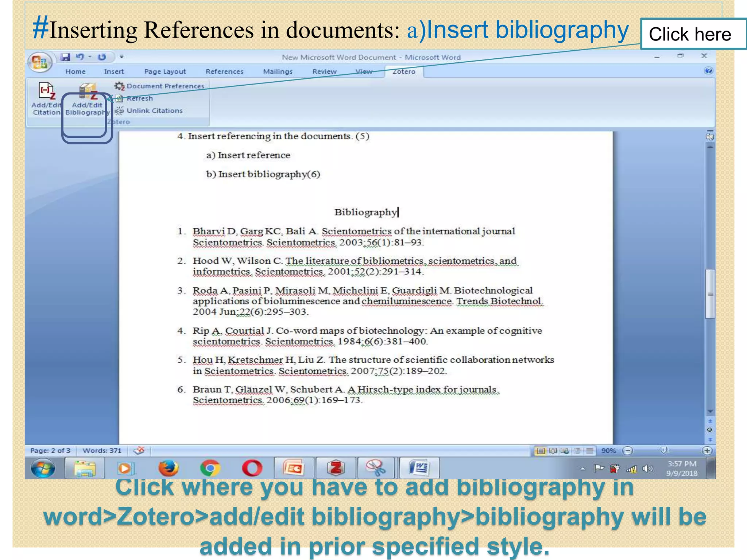The height and width of the screenshot is (560, 747).
Task: Click Add/Edit Citation Zotero button
Action: (46, 99)
